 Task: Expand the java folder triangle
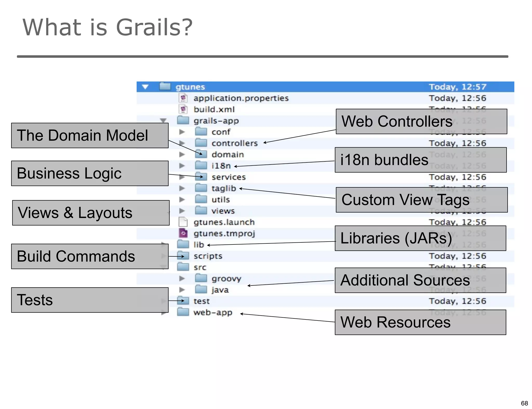coord(182,290)
